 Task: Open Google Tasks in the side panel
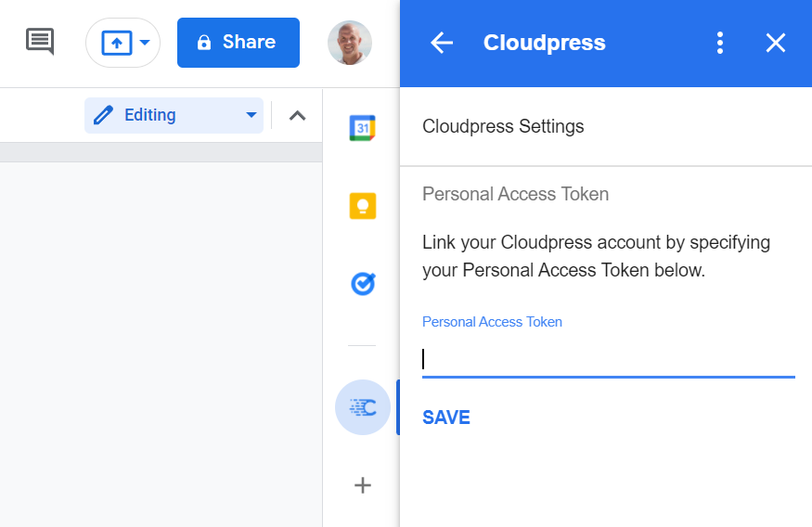point(363,284)
